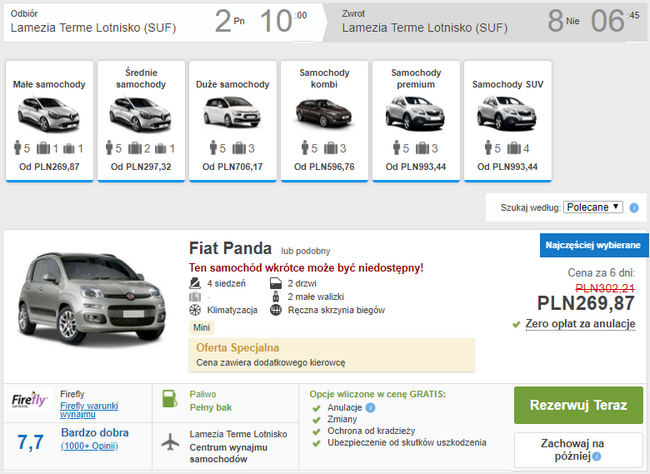Click pickup time 10:00
This screenshot has height=474, width=650.
[x=284, y=21]
